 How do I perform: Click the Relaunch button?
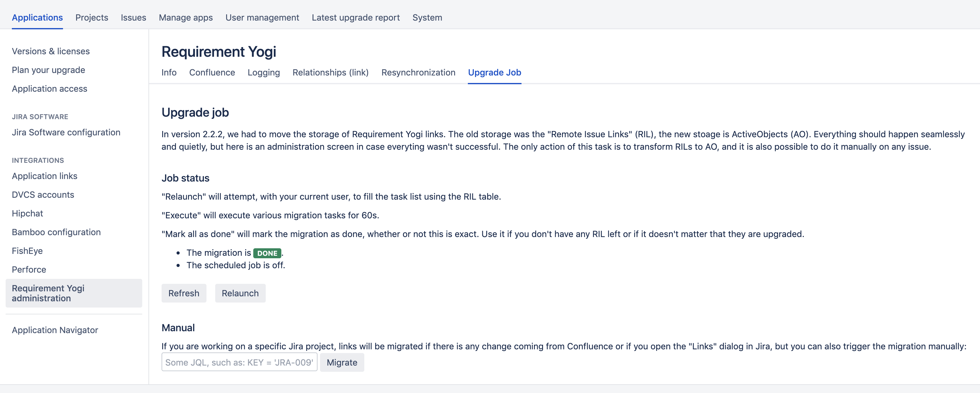point(240,293)
